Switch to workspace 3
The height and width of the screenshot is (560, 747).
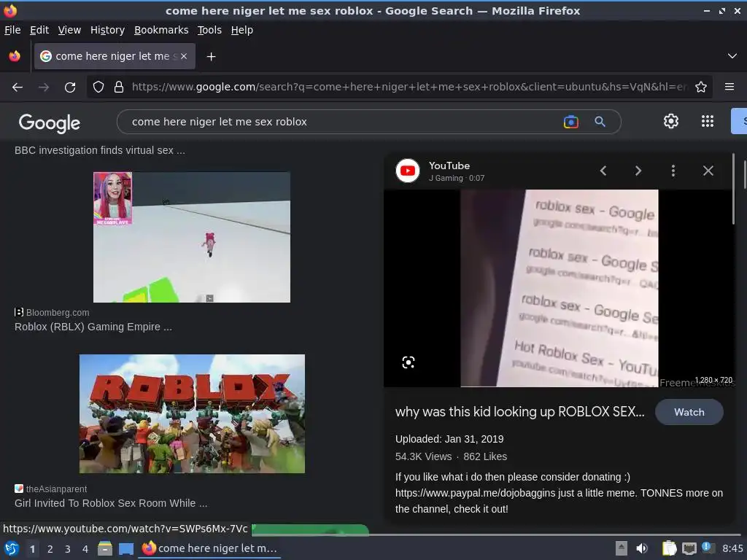coord(68,549)
